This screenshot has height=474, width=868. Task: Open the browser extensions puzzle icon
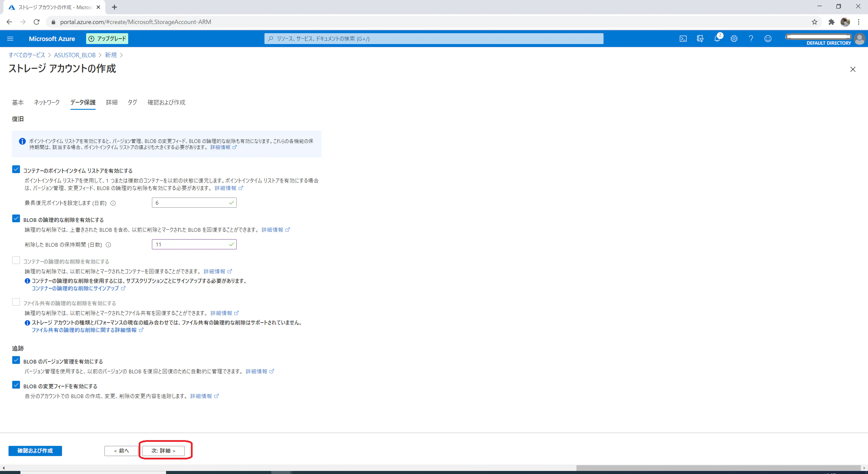point(831,22)
